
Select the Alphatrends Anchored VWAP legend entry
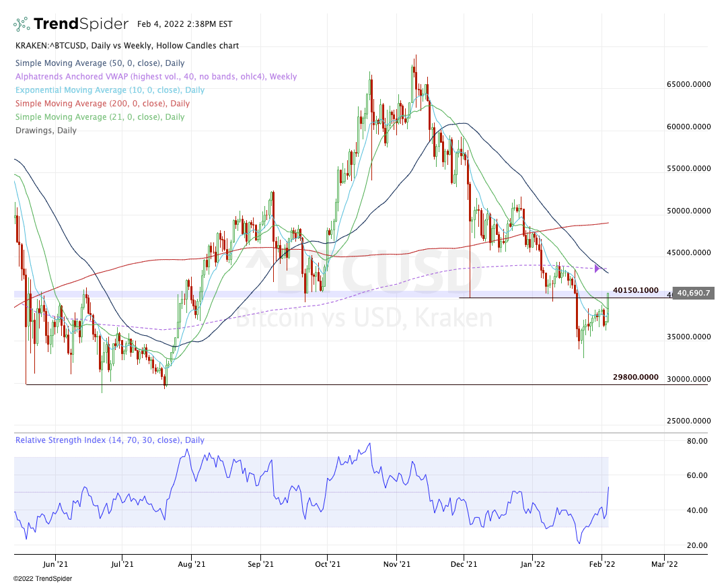(x=155, y=77)
